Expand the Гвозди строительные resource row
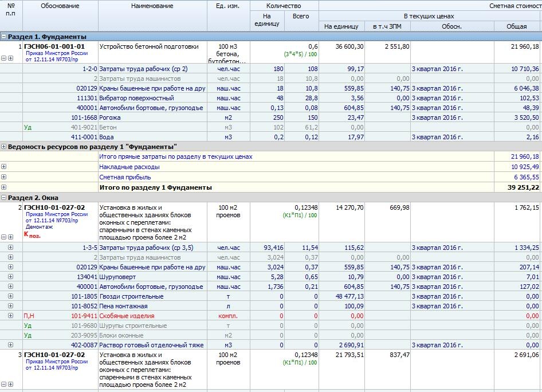The image size is (542, 392). [x=10, y=296]
